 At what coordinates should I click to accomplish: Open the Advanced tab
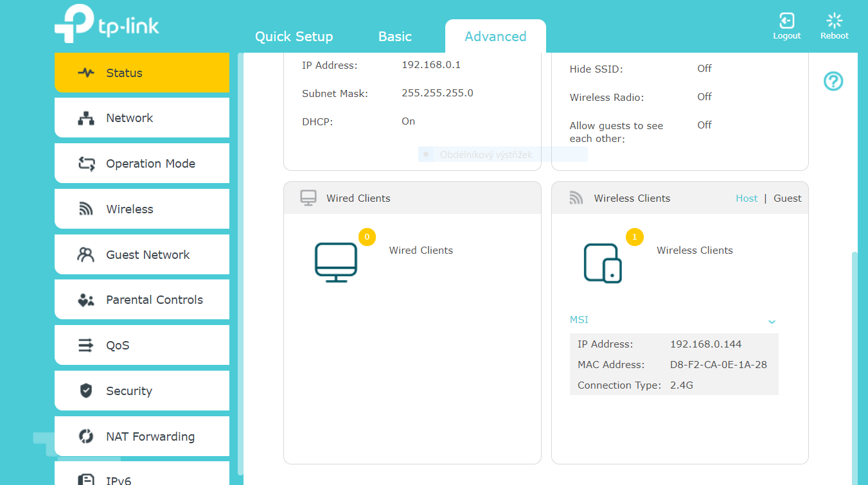click(x=495, y=37)
